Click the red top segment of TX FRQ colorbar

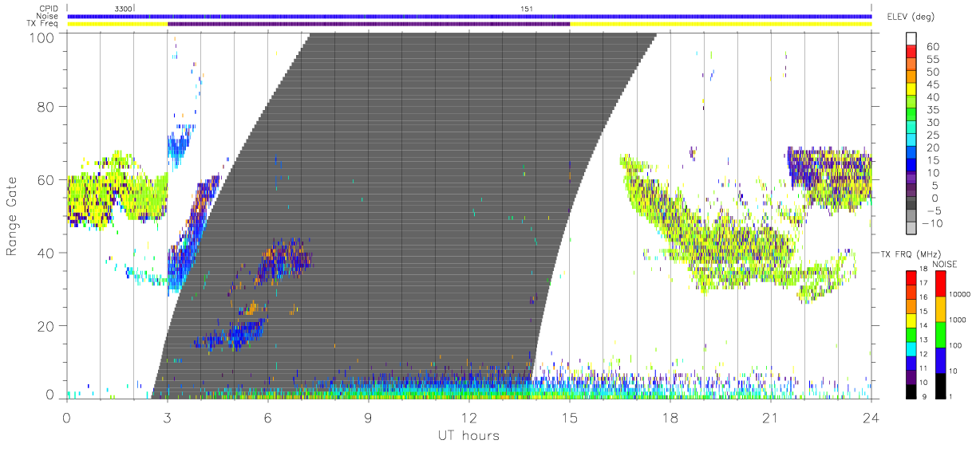pos(911,278)
